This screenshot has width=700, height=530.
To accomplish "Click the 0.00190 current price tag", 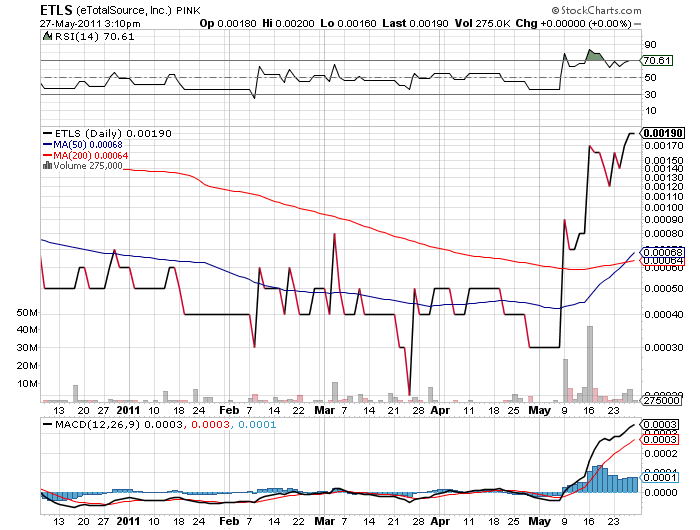I will [662, 133].
